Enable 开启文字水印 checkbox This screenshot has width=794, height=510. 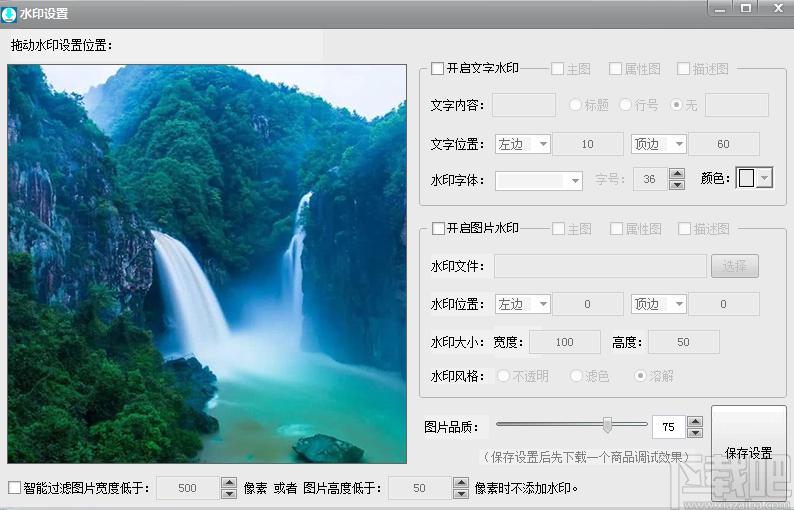coord(438,69)
